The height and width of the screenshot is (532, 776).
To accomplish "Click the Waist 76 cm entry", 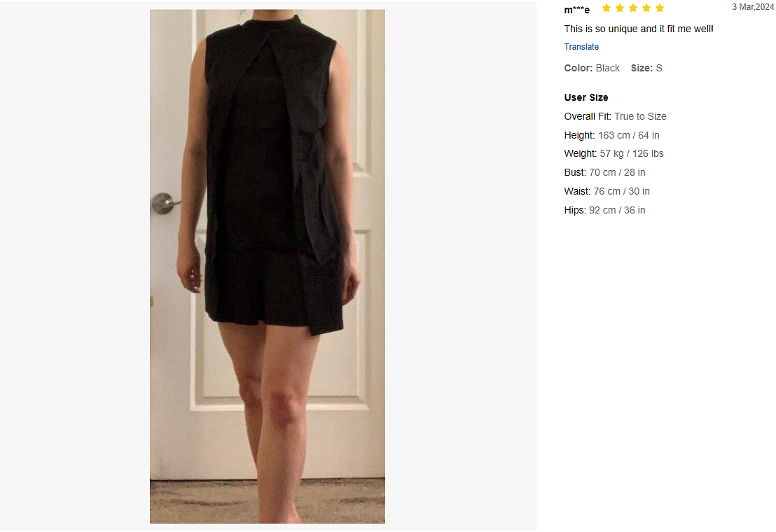I will click(x=607, y=191).
